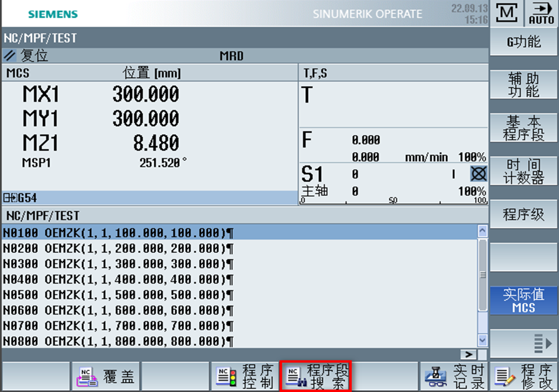
Task: Expand horizontal softkey bar with > arrow
Action: 468,354
